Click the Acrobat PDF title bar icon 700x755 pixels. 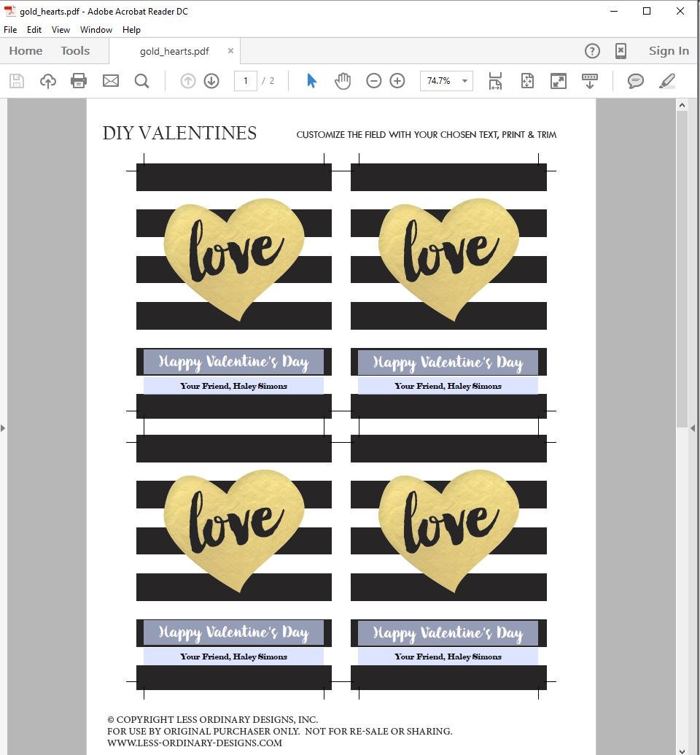click(9, 11)
